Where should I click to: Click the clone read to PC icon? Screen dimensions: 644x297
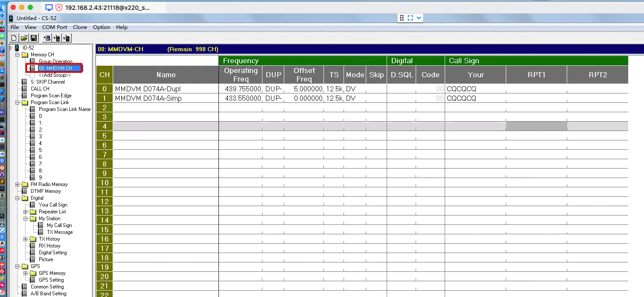(x=47, y=38)
